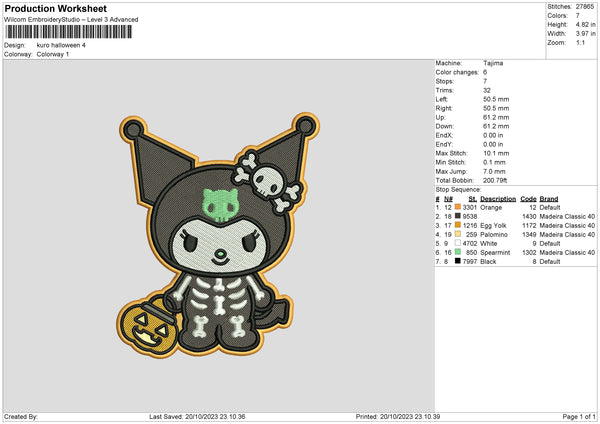Click the 'Spearmint' description in stop 6
Image resolution: width=600 pixels, height=424 pixels.
pos(495,253)
